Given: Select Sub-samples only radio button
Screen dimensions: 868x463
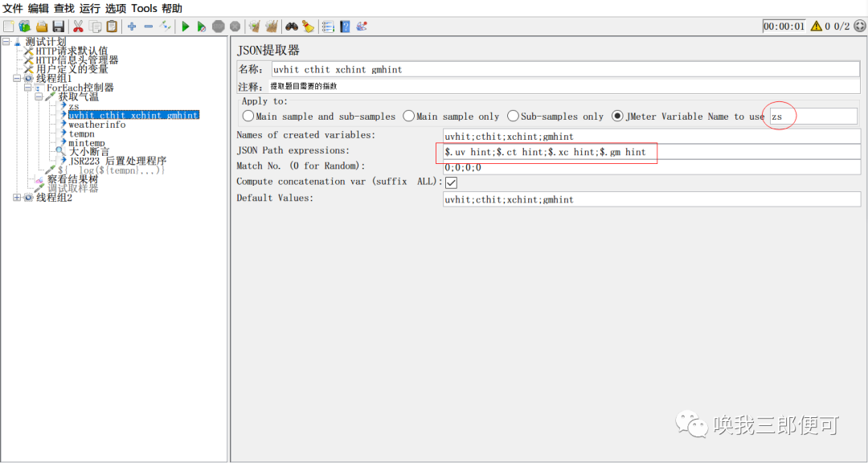Looking at the screenshot, I should point(513,117).
